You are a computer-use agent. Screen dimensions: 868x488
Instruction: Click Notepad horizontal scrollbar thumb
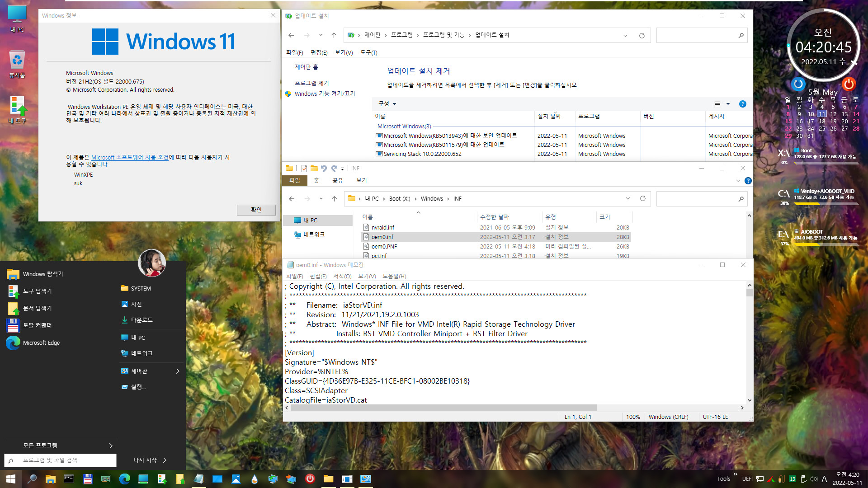443,408
